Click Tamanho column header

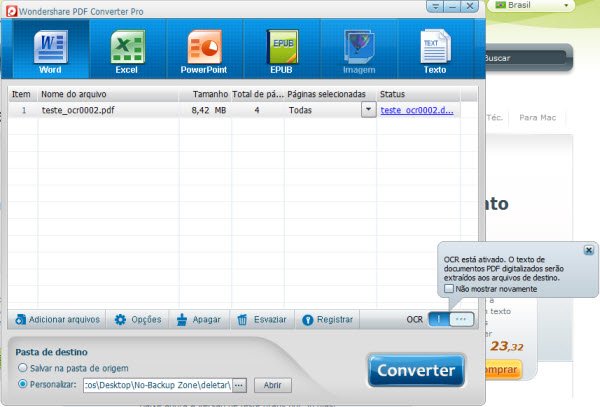[x=205, y=94]
